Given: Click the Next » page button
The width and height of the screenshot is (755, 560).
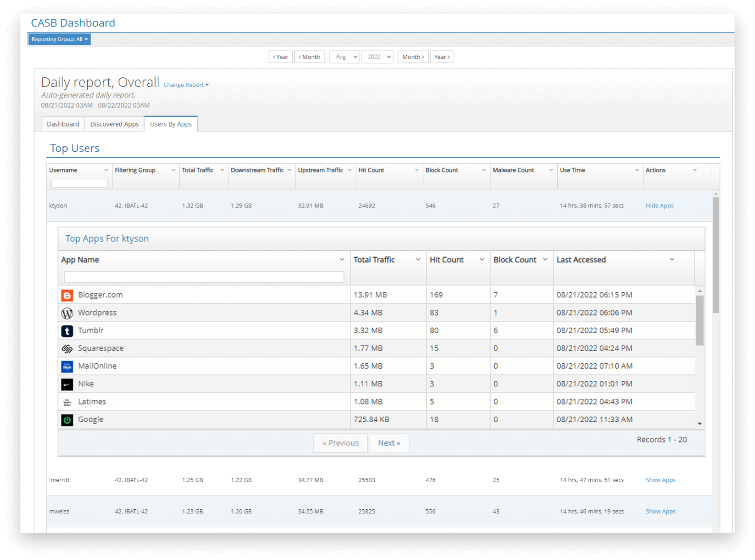Looking at the screenshot, I should click(x=389, y=443).
